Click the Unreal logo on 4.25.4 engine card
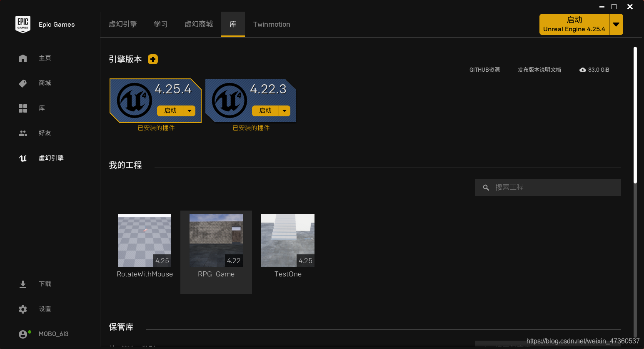 pyautogui.click(x=135, y=100)
